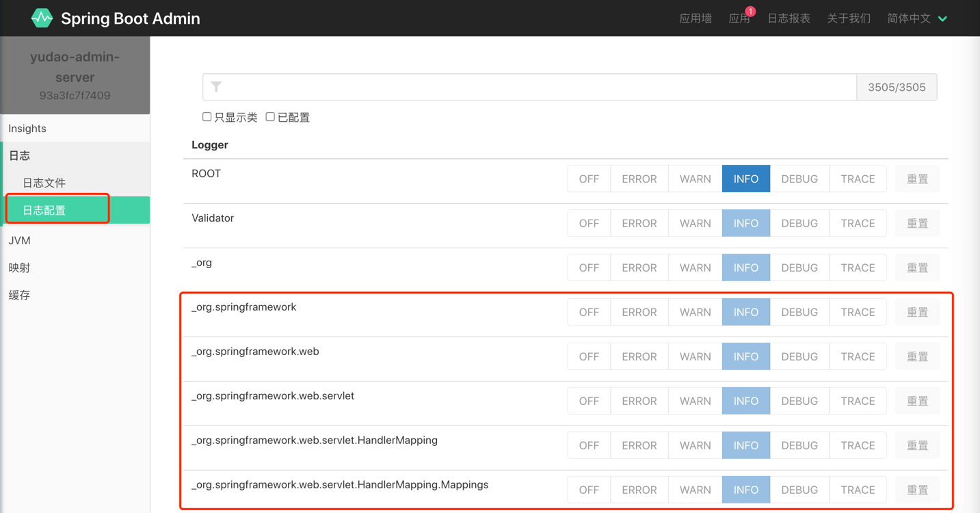Open the JVM sidebar section
The image size is (980, 513).
(x=19, y=240)
